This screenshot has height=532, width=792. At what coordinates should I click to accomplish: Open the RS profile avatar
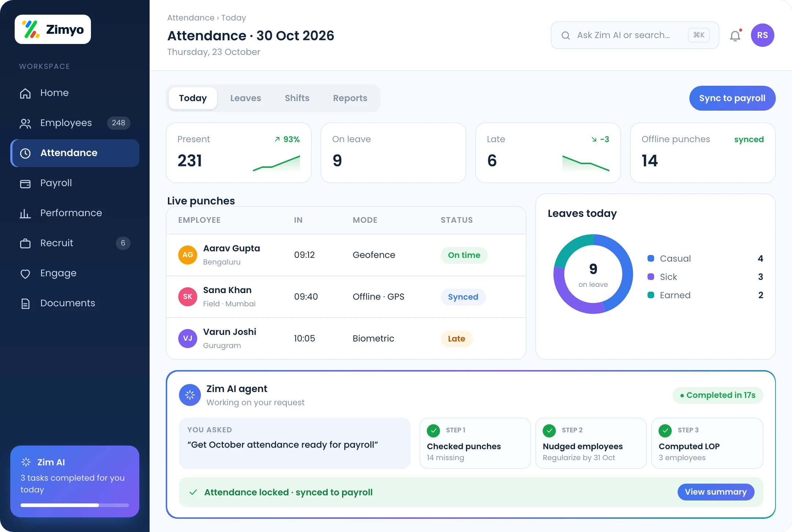click(x=762, y=35)
